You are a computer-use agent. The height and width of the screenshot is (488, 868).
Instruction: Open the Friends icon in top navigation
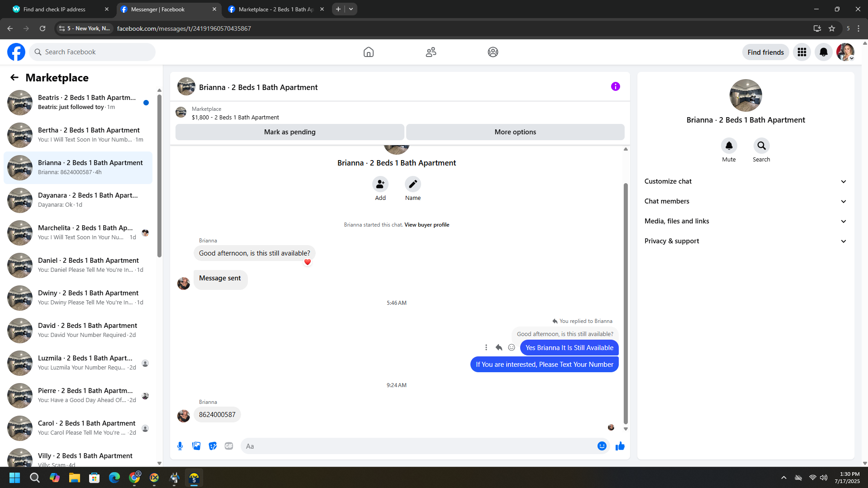click(x=431, y=52)
